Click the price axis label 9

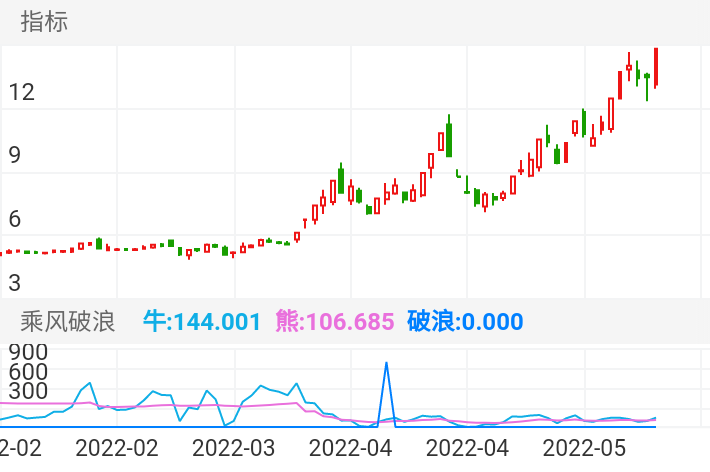point(14,155)
